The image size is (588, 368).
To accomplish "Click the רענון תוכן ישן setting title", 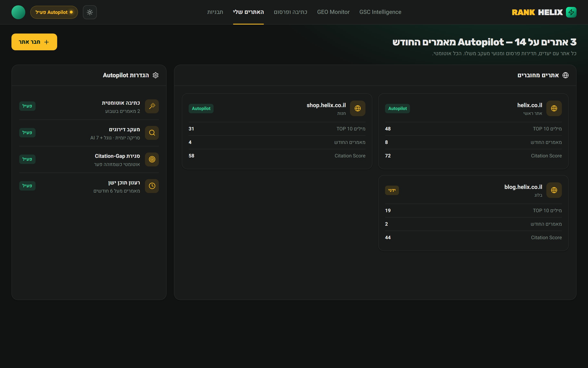I will tap(124, 183).
